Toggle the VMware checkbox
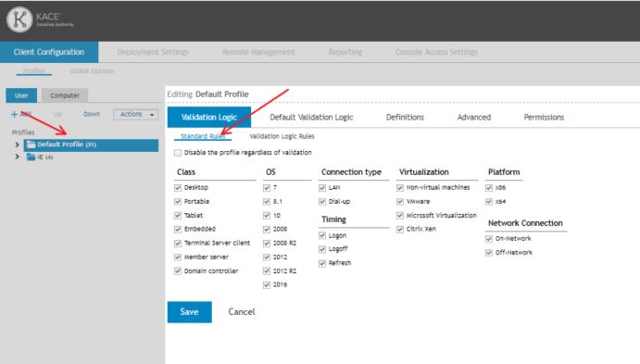The width and height of the screenshot is (640, 364). pyautogui.click(x=400, y=202)
